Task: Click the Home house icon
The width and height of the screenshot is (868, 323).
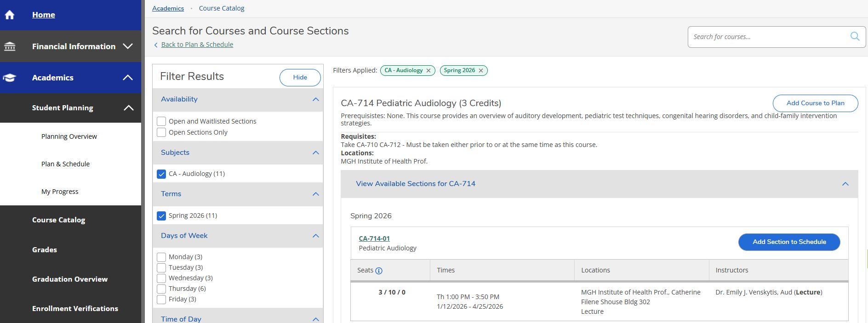Action: (10, 15)
